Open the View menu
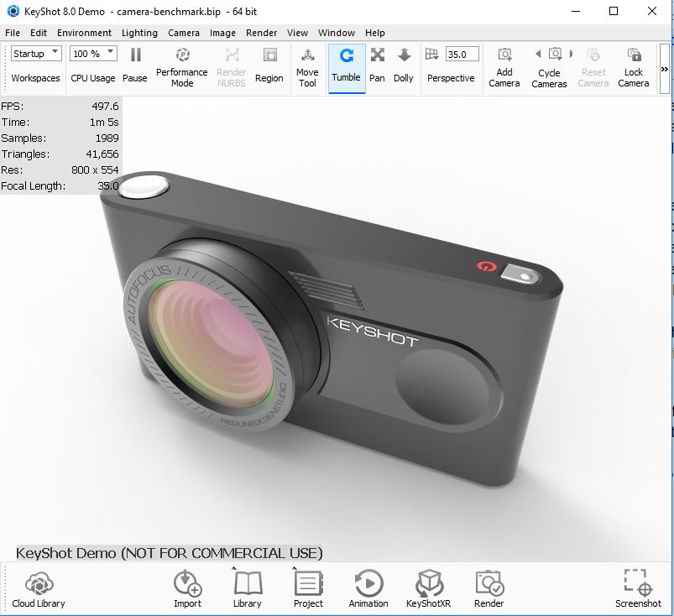This screenshot has height=616, width=674. coord(297,33)
